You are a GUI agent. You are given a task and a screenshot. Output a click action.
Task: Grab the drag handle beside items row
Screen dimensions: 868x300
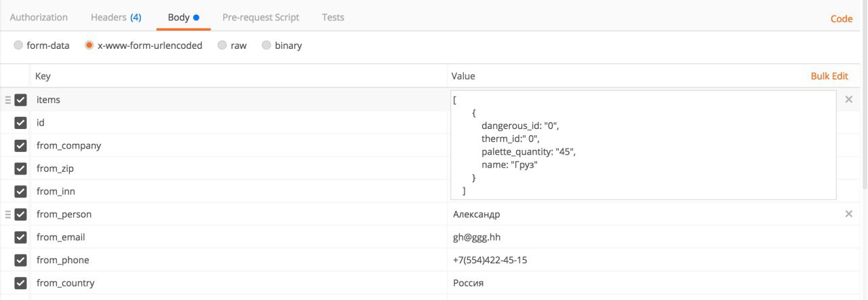click(7, 100)
